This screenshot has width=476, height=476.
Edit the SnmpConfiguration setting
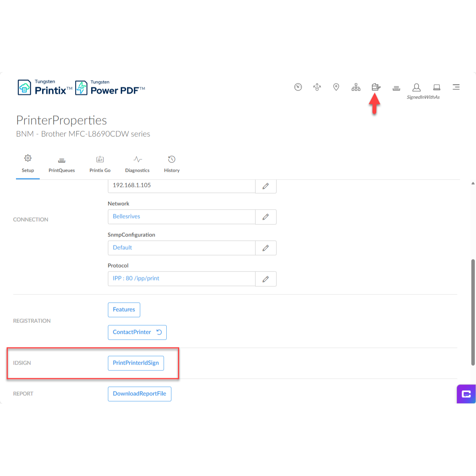(x=266, y=248)
